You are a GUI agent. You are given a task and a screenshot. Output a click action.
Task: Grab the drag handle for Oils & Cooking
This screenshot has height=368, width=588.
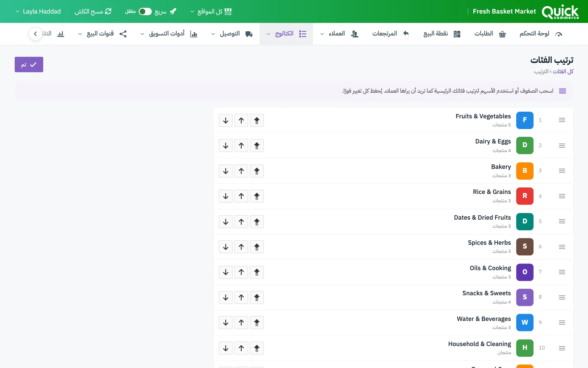tap(562, 272)
